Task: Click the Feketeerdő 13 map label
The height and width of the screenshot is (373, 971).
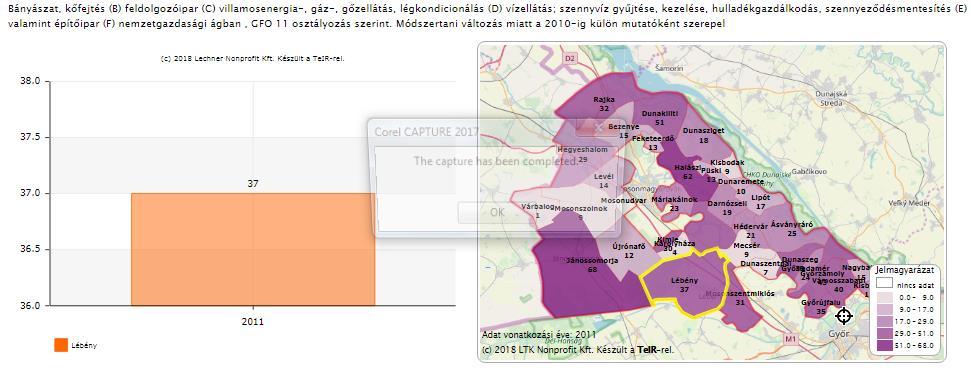Action: click(653, 143)
